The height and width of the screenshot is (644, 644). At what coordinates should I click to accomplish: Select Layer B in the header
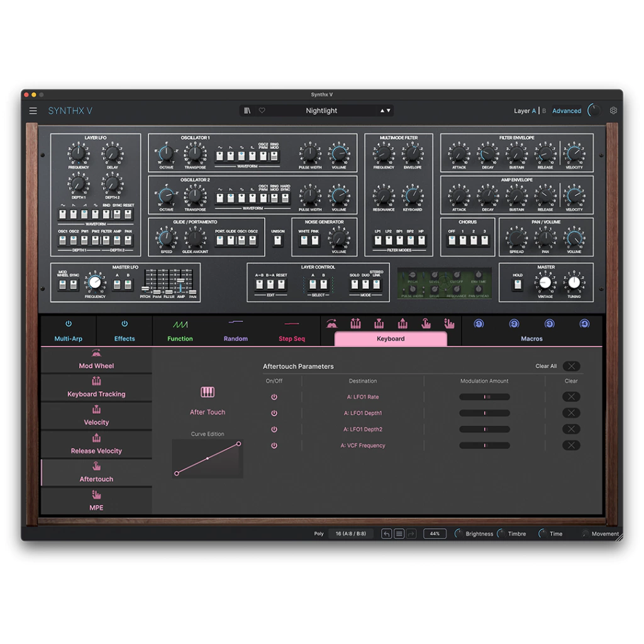point(544,111)
